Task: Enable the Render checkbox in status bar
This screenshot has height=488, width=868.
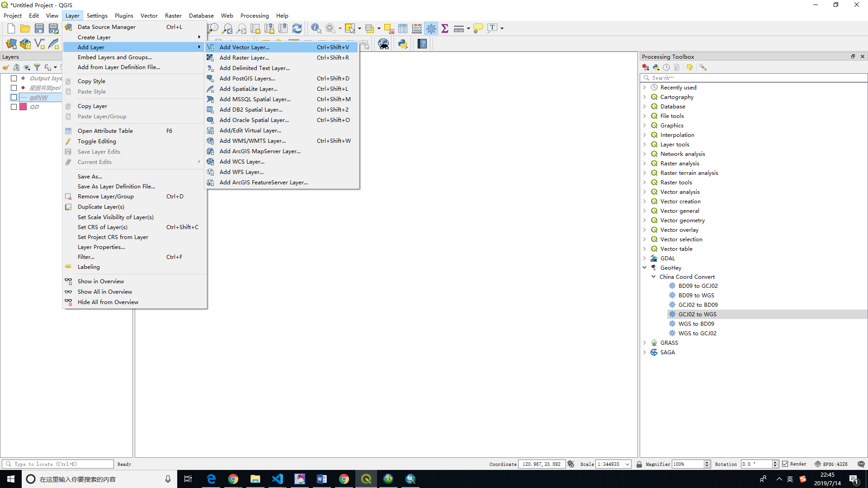Action: coord(785,464)
